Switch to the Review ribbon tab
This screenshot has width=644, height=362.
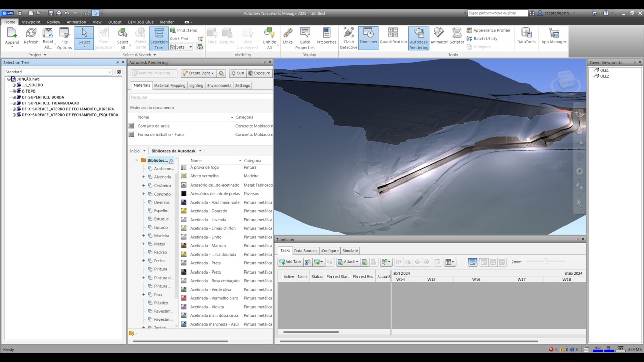54,22
